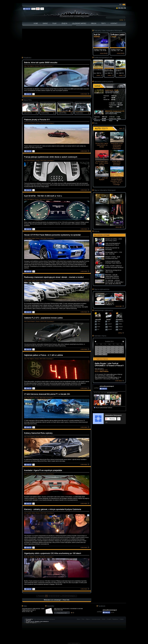Open the Tesla Model S P85 test thumbnail
148x644 pixels.
(117, 137)
